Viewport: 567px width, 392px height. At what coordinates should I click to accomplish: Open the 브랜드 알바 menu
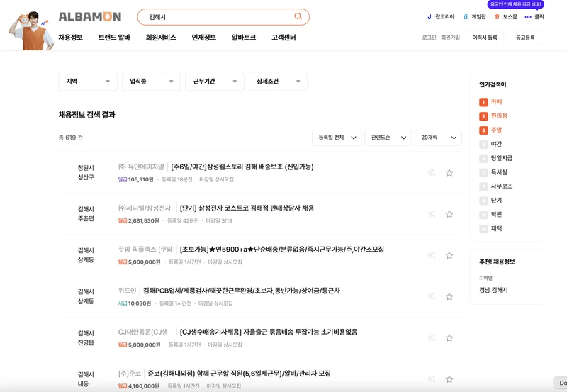(x=114, y=38)
